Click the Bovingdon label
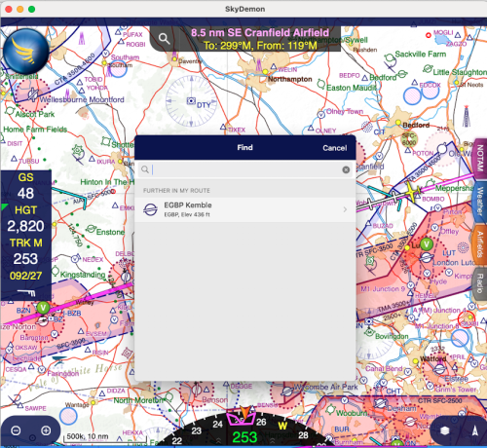The height and width of the screenshot is (448, 487). pos(392,337)
